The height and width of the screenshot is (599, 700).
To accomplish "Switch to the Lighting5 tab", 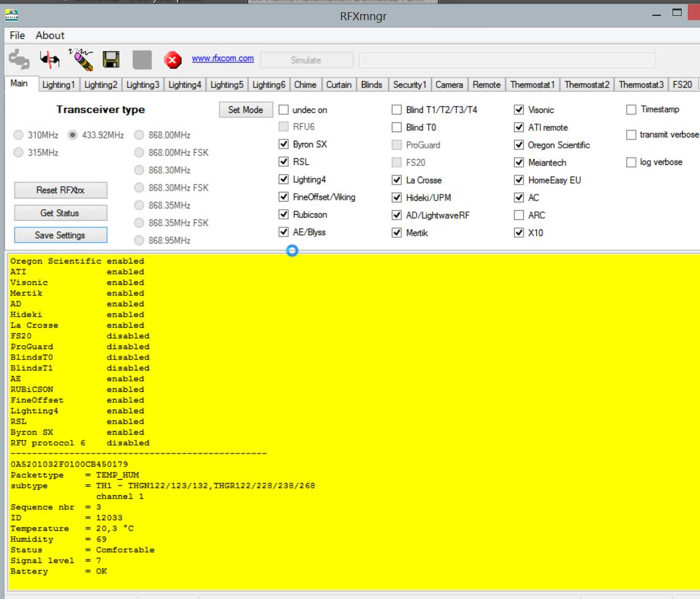I will [227, 84].
